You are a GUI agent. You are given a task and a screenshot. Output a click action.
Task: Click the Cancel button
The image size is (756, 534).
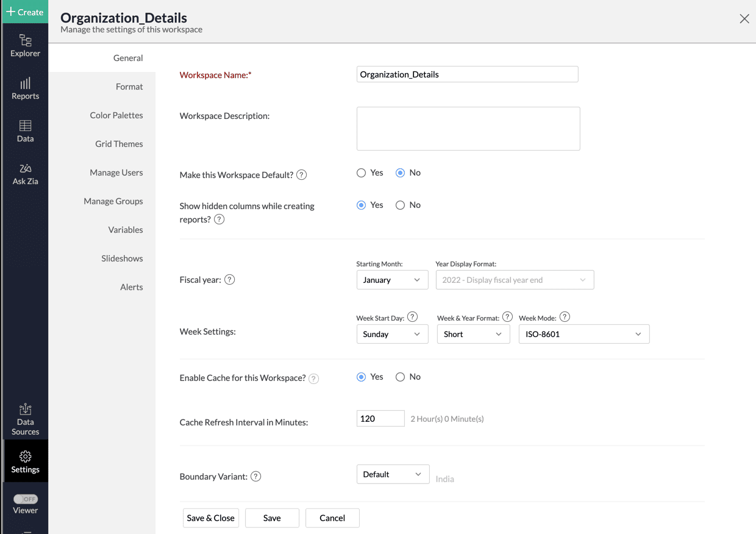[x=332, y=518]
